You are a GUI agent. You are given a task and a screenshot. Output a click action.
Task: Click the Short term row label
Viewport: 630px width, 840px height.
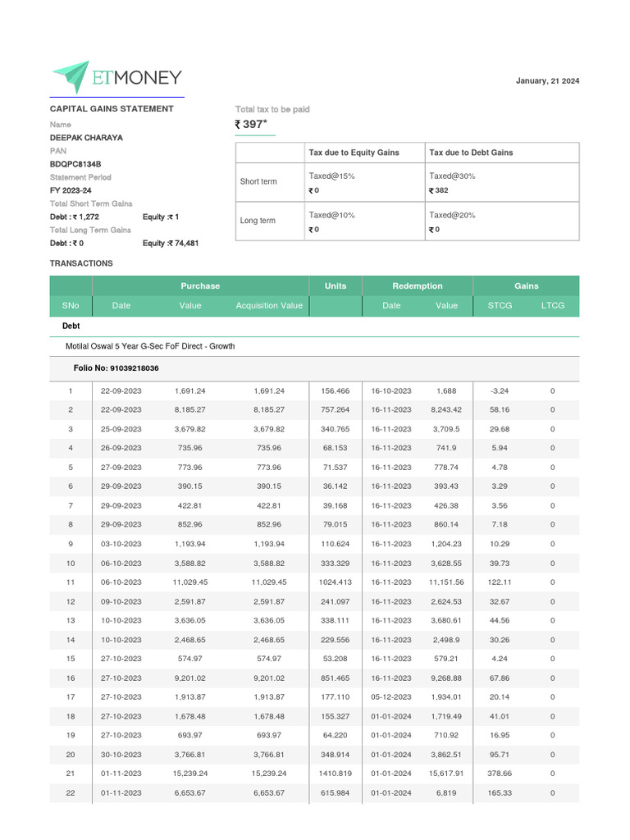[x=258, y=181]
